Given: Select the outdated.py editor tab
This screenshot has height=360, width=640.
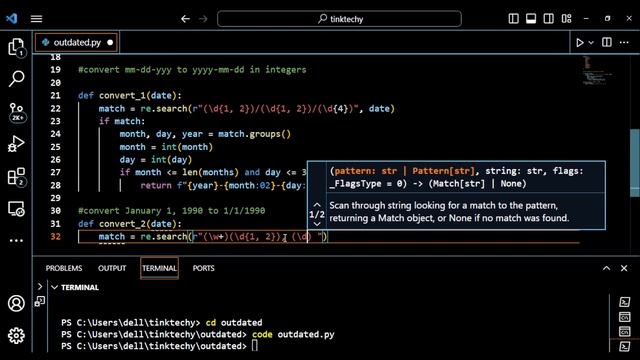Looking at the screenshot, I should [x=77, y=42].
